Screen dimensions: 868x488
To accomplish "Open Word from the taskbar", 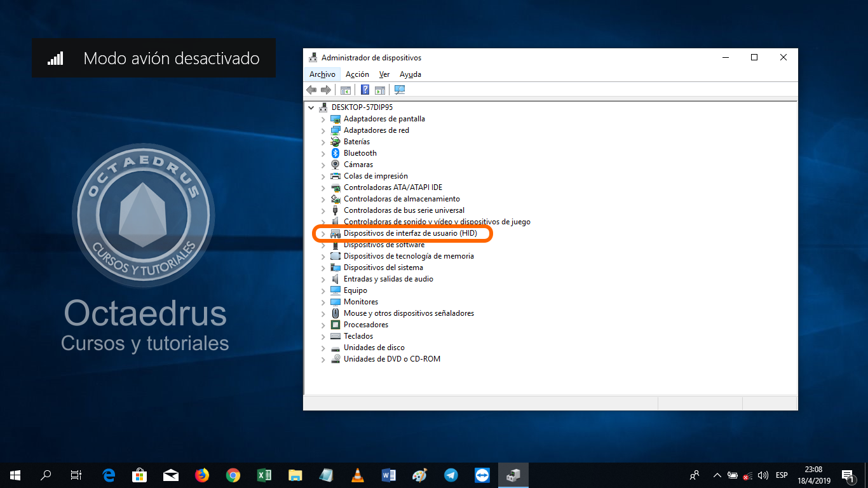I will pos(389,475).
